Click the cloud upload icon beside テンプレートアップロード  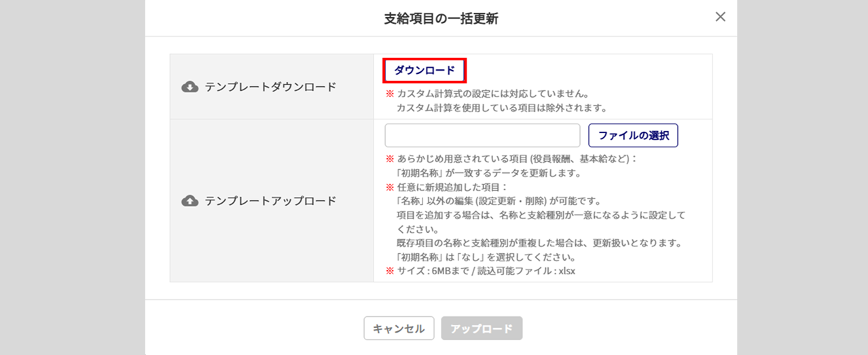point(190,200)
